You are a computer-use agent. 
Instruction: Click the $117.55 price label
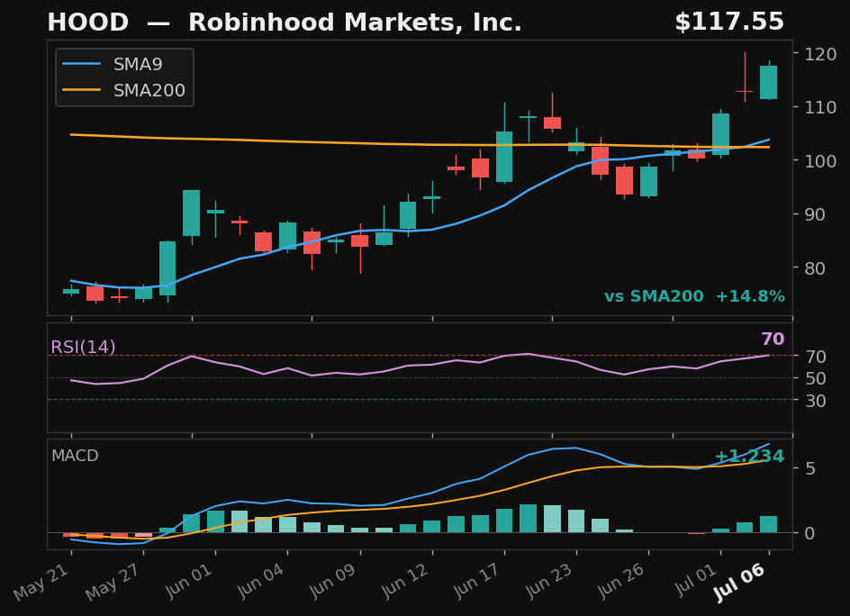tap(729, 23)
